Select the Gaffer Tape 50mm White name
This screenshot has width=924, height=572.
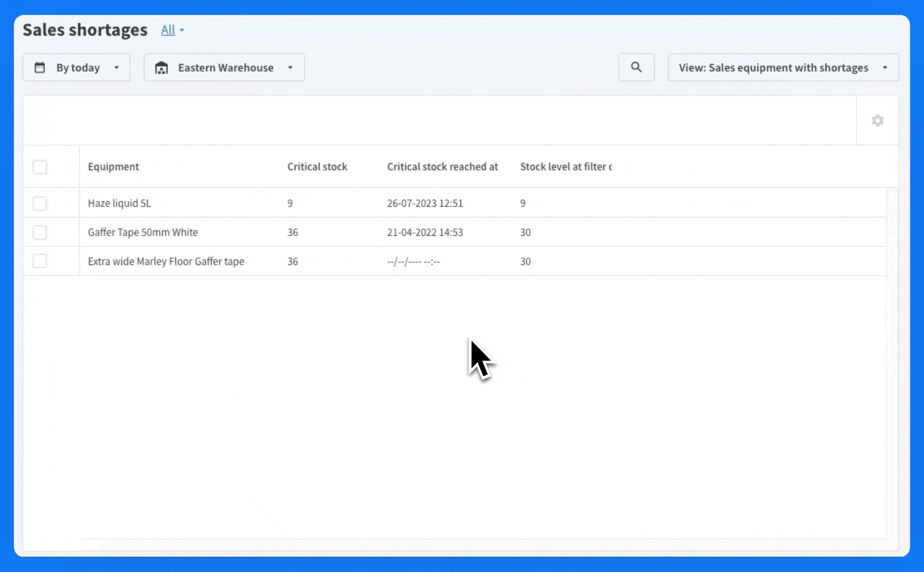pos(143,233)
